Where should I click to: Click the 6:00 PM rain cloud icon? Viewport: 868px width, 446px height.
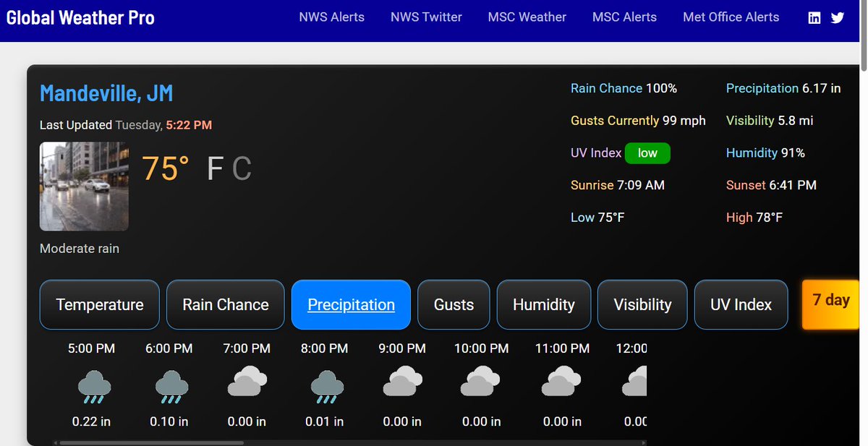171,386
